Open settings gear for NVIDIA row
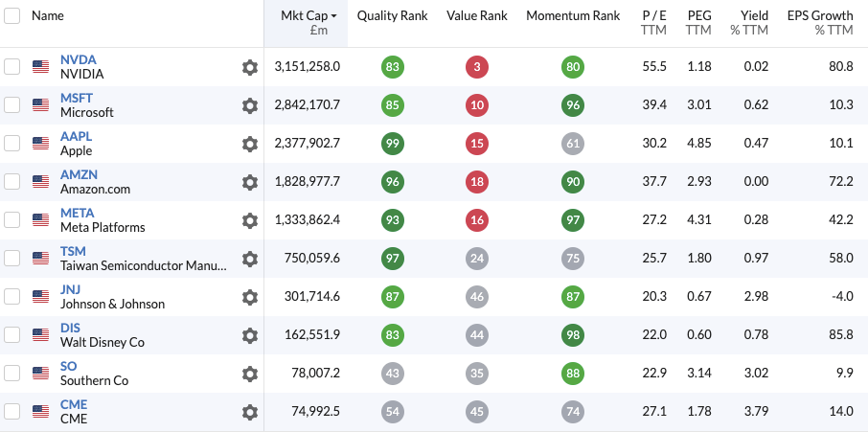 coord(250,67)
